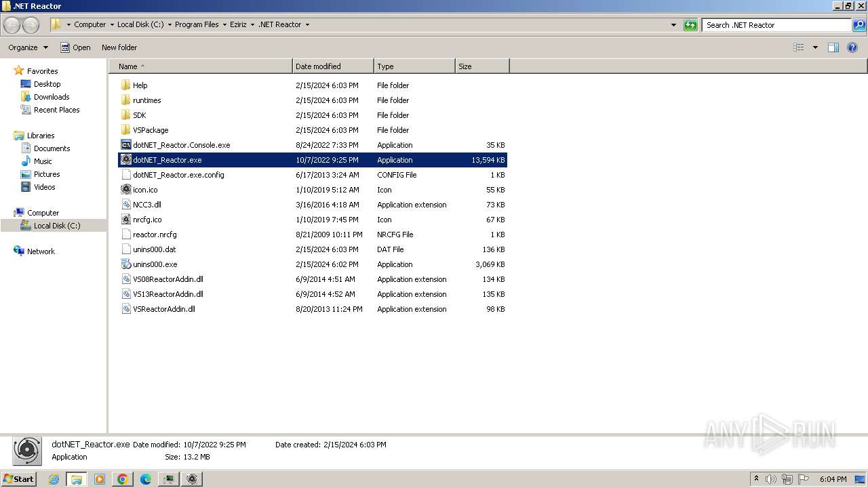
Task: Select VSReactorAddin.dll file icon
Action: click(x=126, y=309)
